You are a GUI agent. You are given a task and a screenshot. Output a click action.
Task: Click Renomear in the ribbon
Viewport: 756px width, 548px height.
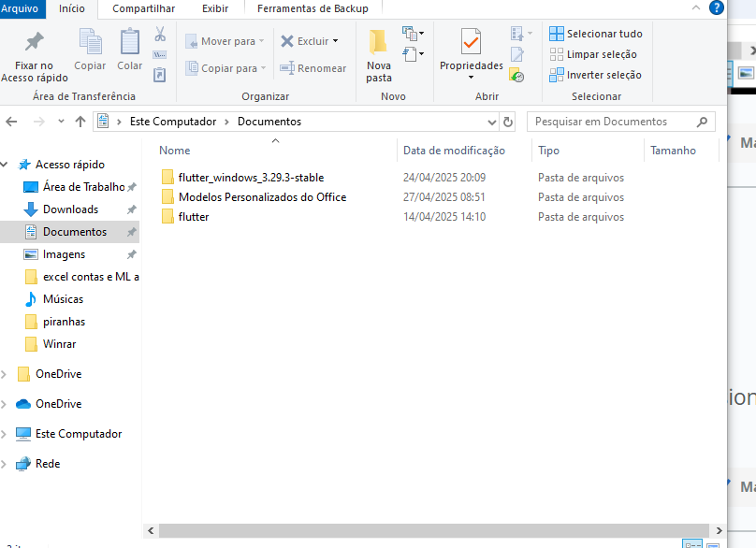pos(313,68)
